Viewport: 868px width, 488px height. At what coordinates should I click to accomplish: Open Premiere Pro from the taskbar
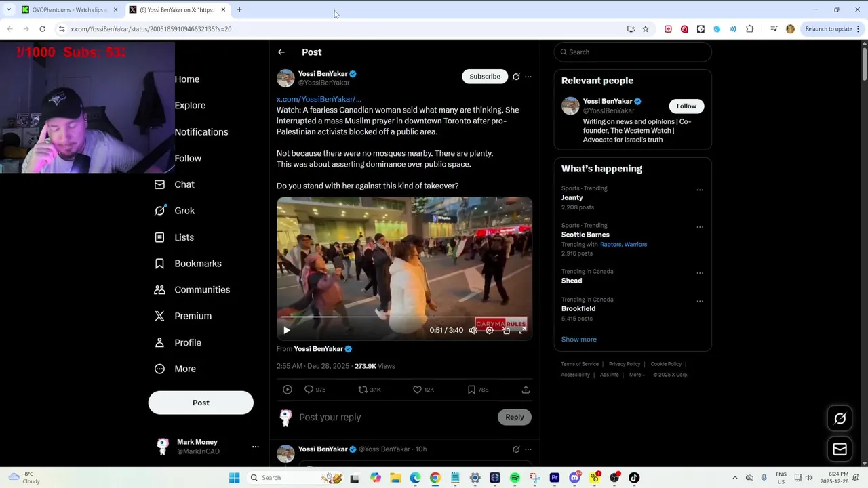(x=555, y=478)
